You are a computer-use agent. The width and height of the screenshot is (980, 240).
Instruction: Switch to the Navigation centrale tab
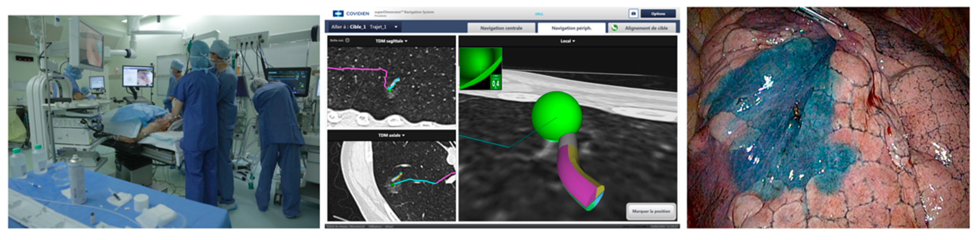(501, 28)
